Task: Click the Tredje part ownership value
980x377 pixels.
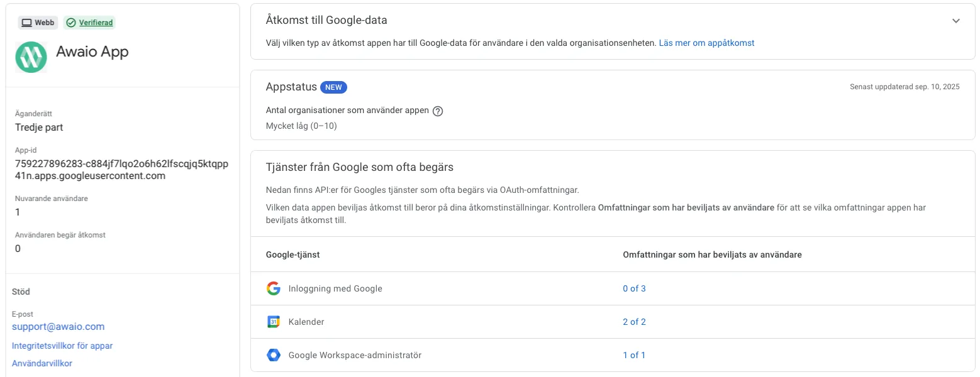Action: [x=39, y=127]
